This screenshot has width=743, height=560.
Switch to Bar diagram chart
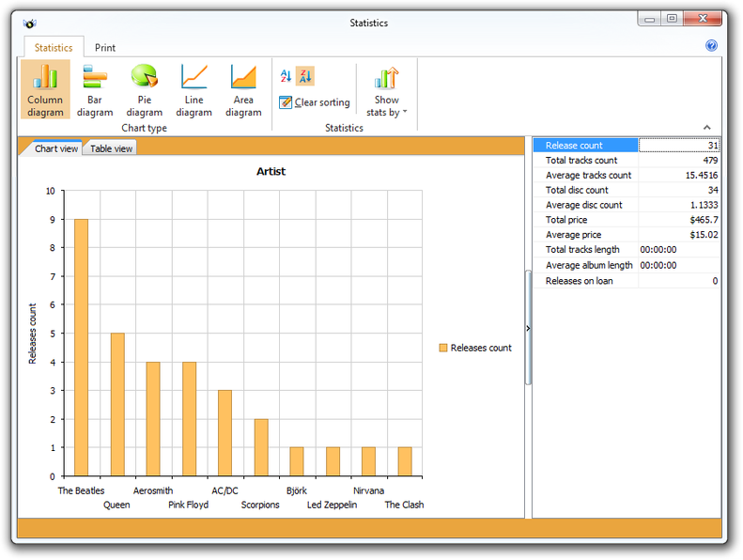pos(95,90)
